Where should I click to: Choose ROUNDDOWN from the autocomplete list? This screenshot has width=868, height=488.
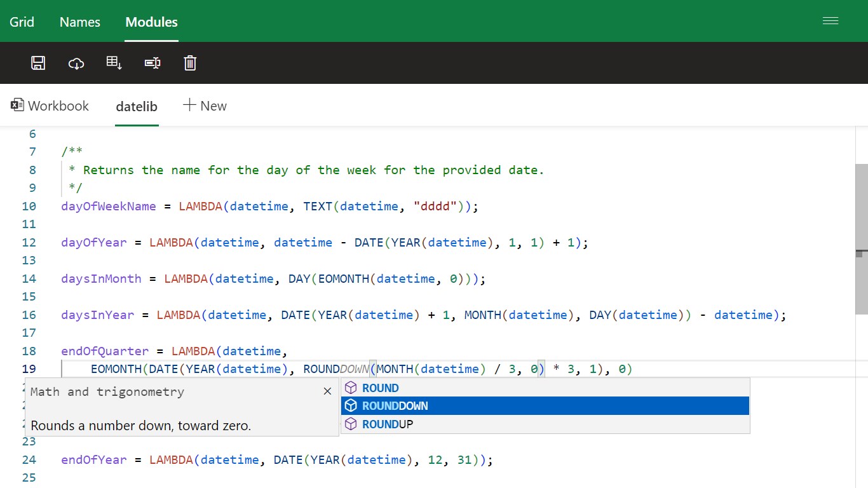click(395, 406)
